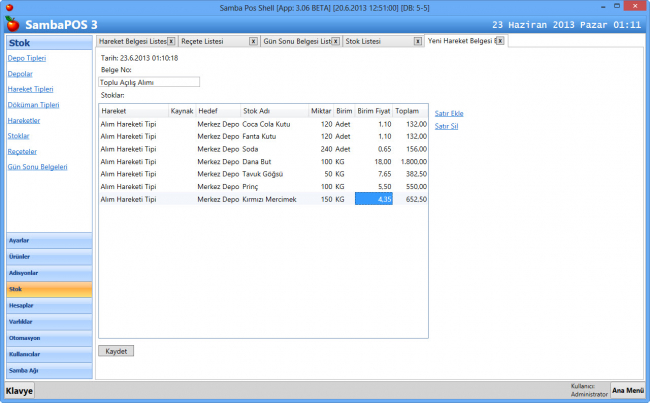Expand the Hesaplar sidebar section
The width and height of the screenshot is (650, 403).
[47, 305]
